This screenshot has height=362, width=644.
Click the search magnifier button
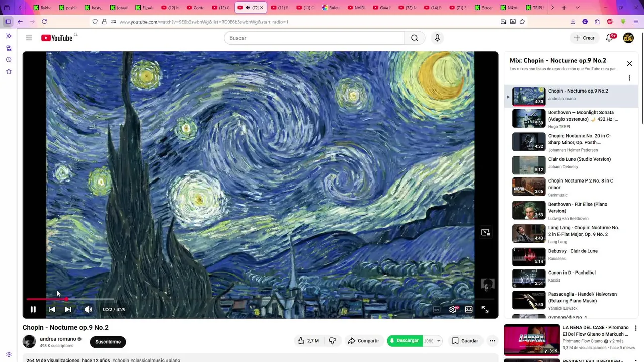[x=415, y=38]
